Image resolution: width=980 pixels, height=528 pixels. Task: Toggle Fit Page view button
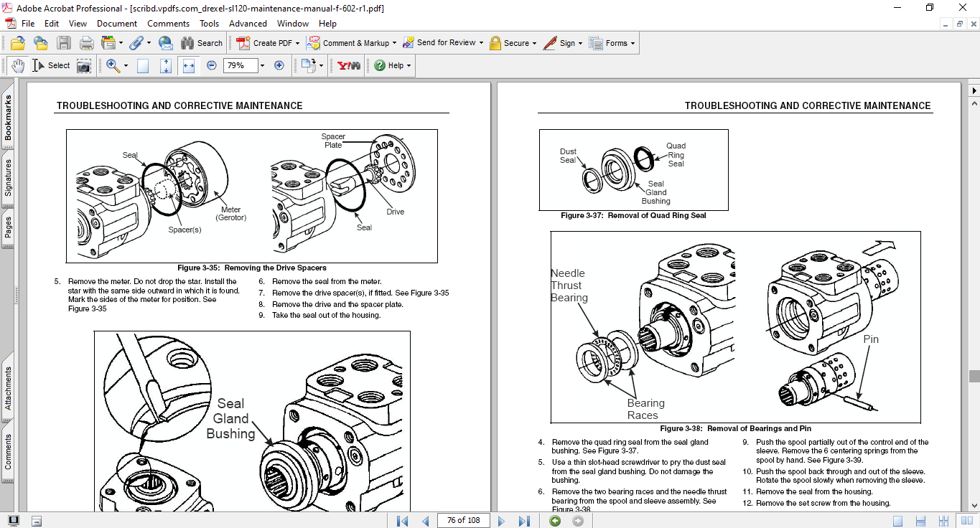click(x=166, y=65)
